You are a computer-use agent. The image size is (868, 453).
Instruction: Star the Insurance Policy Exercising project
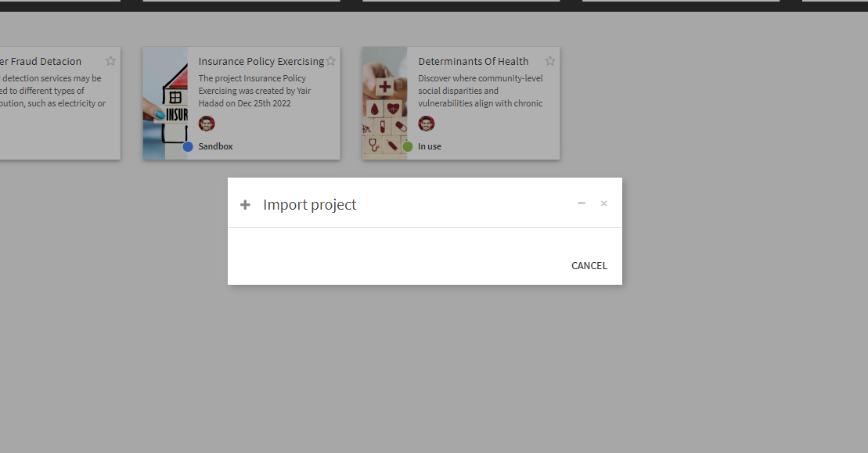pyautogui.click(x=330, y=61)
